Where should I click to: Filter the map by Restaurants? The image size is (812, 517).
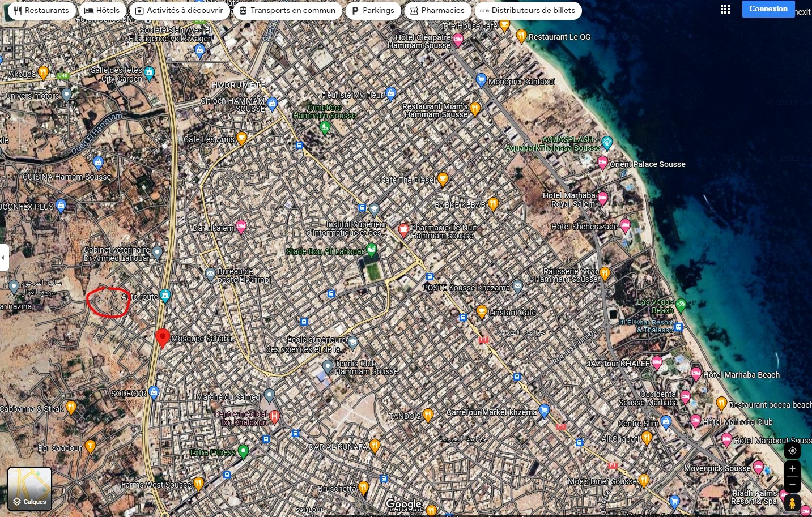pos(41,10)
